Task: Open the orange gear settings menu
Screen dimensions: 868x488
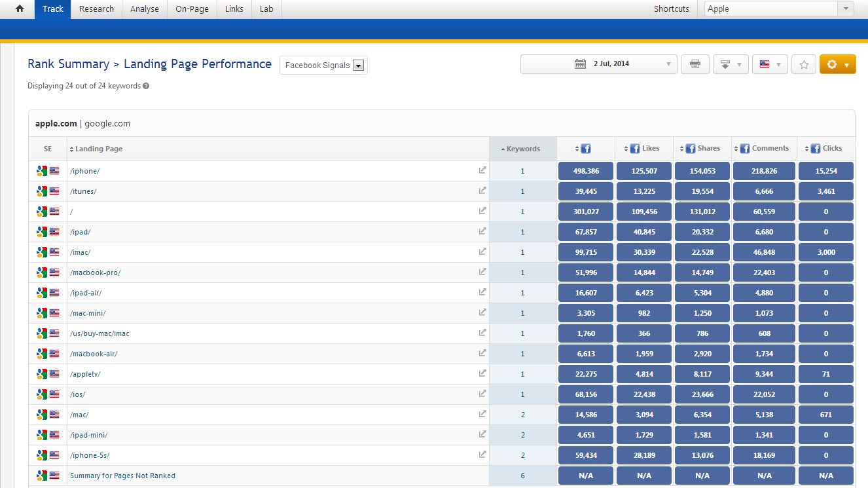Action: pos(837,64)
